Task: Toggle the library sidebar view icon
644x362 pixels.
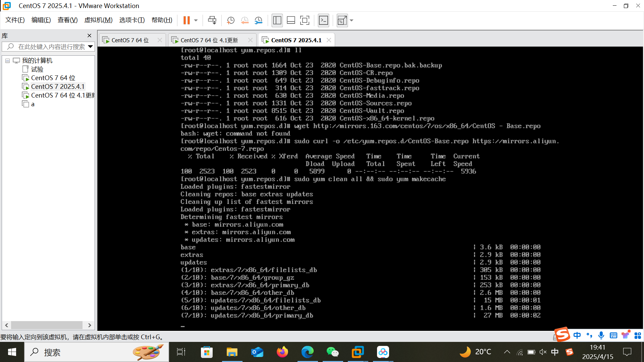Action: click(277, 20)
